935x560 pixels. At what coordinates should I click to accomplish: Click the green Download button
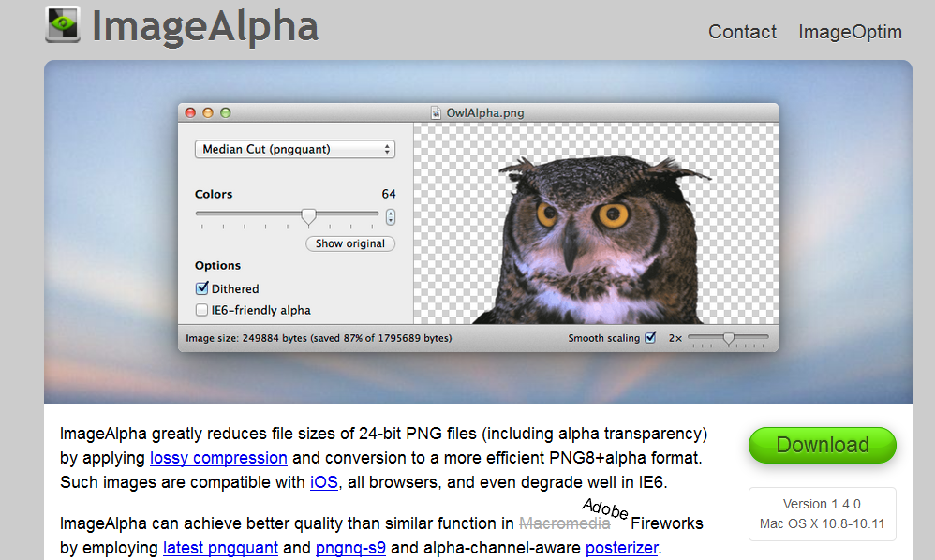[823, 445]
